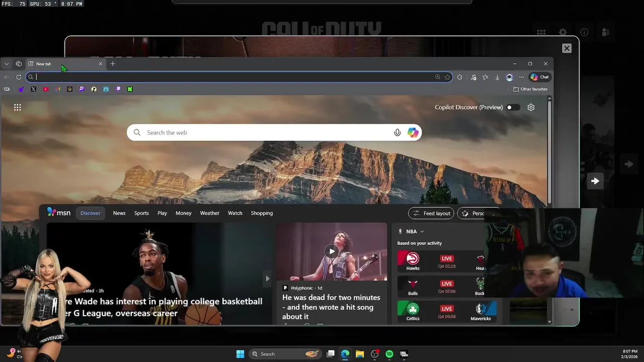Viewport: 644px width, 362px height.
Task: Click the Edge tab actions chevron
Action: pos(6,64)
